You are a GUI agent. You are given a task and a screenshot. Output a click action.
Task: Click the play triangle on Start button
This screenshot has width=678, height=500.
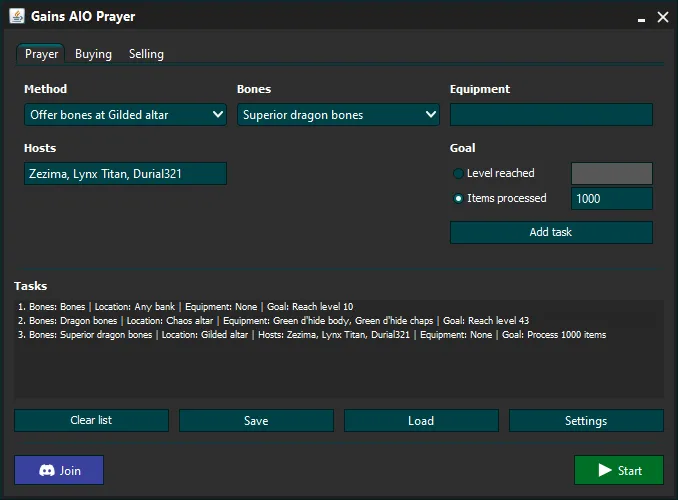[605, 470]
